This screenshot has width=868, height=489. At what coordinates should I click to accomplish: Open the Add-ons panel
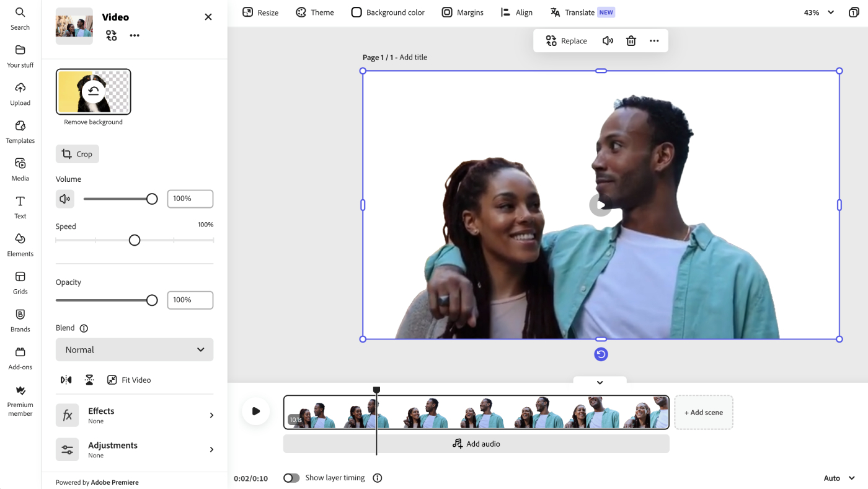pos(20,359)
